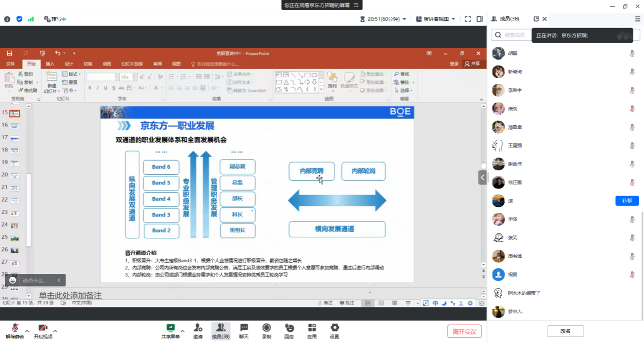Click the meeting info icon at top left

(7, 19)
